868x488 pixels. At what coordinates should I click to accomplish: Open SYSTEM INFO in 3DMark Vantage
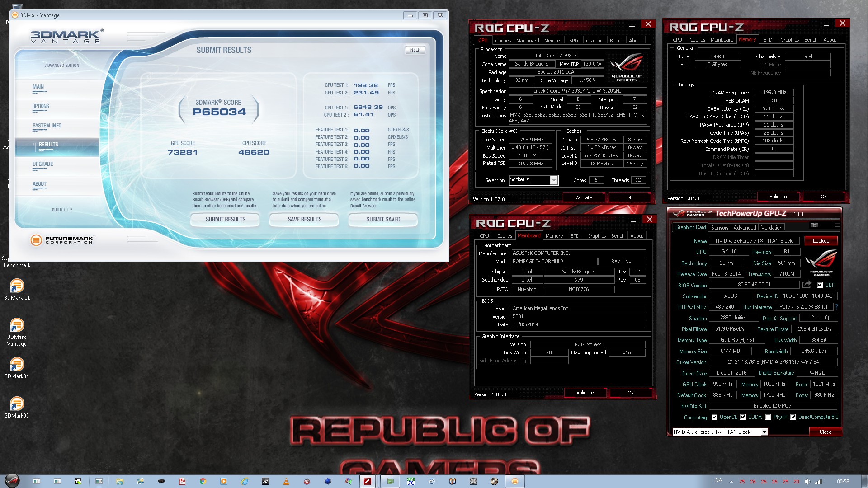[57, 127]
